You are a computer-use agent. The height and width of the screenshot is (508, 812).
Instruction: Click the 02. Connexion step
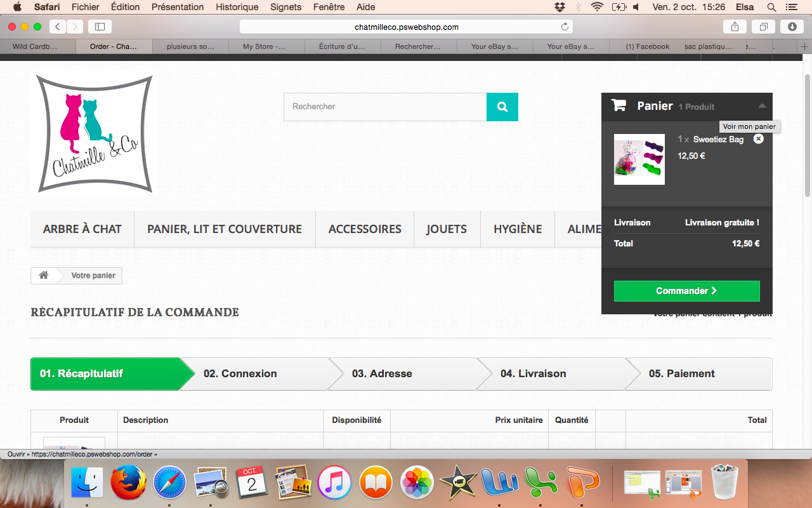(254, 374)
